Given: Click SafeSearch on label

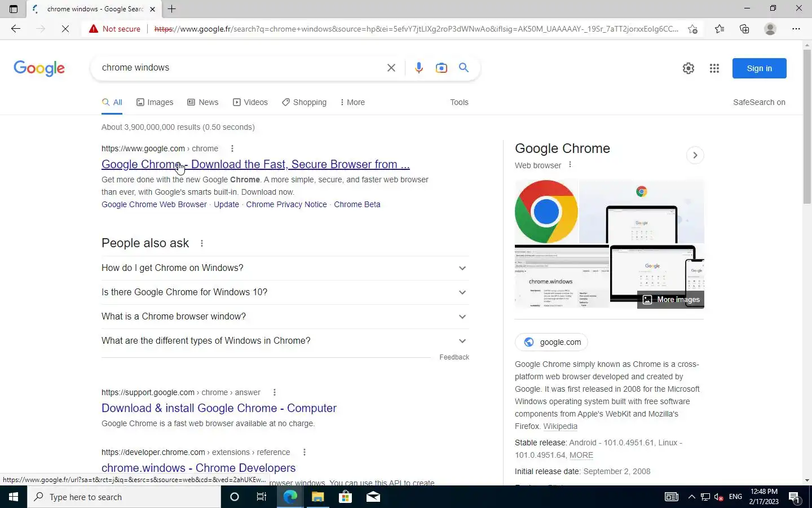Looking at the screenshot, I should pyautogui.click(x=759, y=102).
